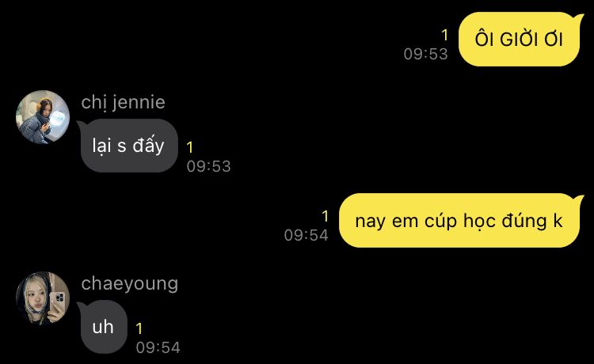Click the unread count 1 next to 'uh'
This screenshot has width=594, height=364.
tap(139, 329)
